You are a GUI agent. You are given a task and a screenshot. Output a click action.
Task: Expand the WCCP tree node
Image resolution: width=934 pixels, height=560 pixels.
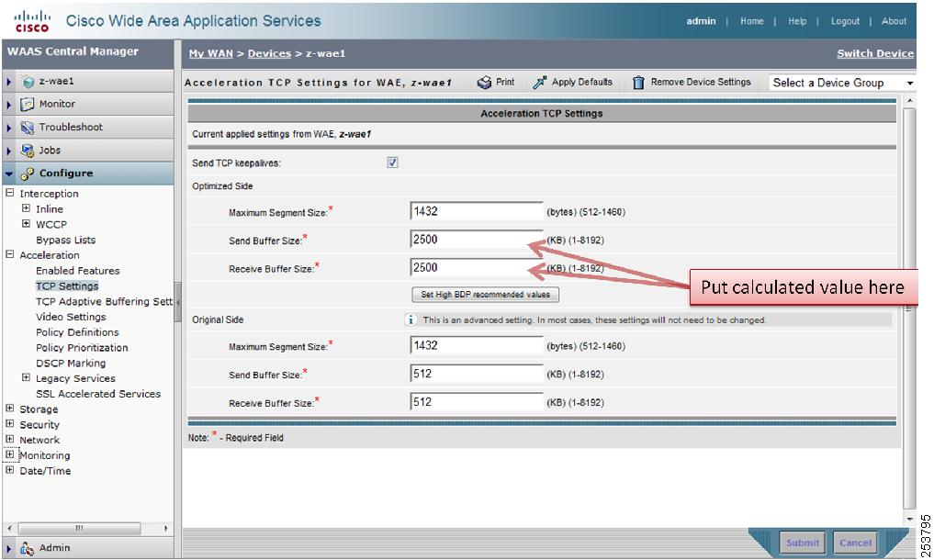pyautogui.click(x=26, y=224)
